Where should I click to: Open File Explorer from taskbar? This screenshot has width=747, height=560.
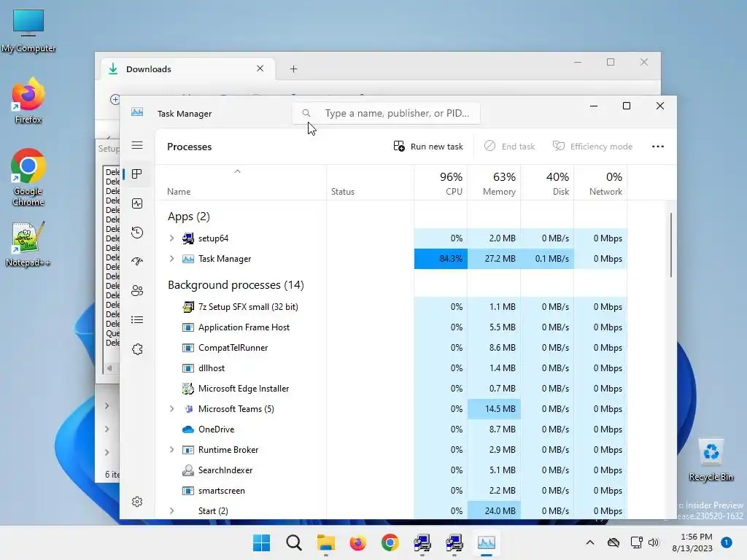326,542
